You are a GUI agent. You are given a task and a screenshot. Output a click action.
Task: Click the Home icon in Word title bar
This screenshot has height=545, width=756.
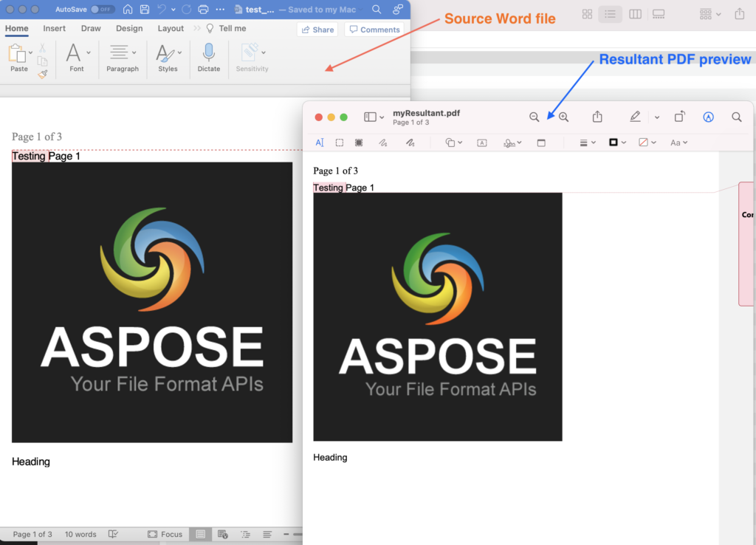pos(128,9)
